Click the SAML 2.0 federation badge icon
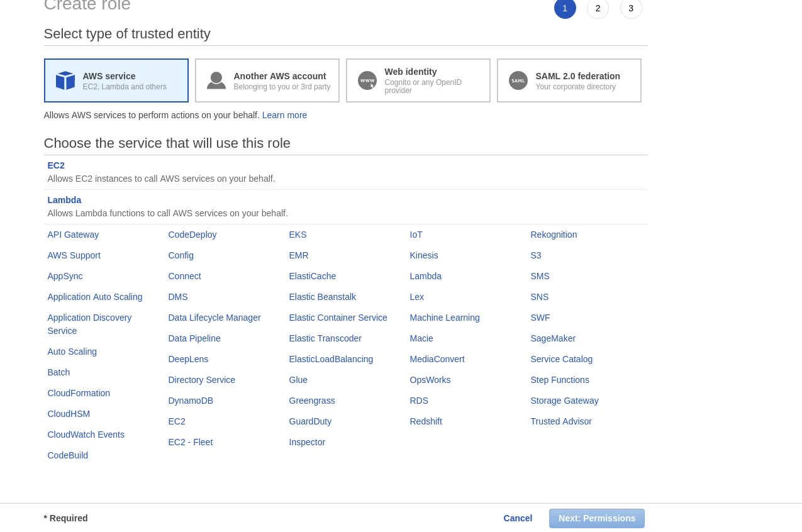Image resolution: width=802 pixels, height=532 pixels. (518, 80)
